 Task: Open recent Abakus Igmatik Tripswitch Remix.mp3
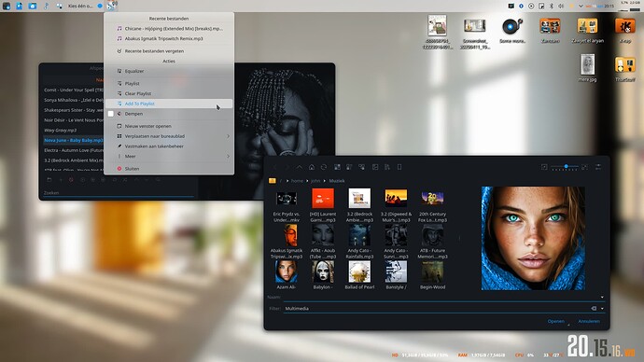(x=169, y=38)
